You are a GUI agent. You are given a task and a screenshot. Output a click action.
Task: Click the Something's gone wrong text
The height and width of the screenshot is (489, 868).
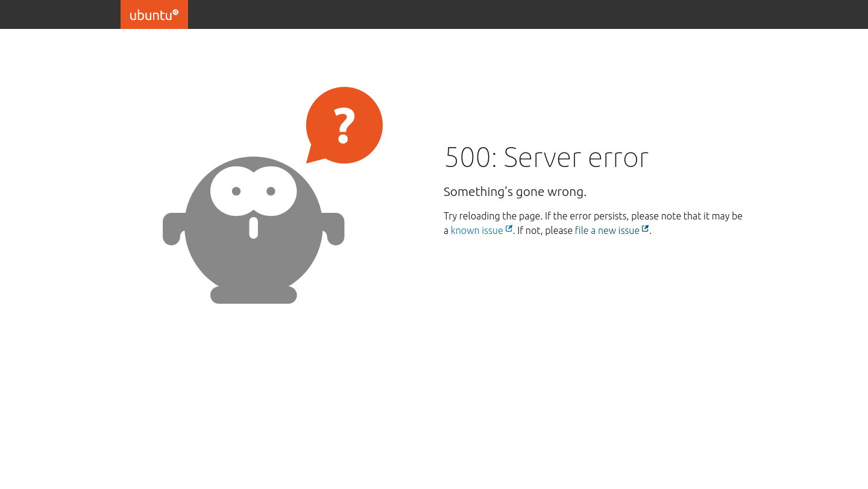515,192
